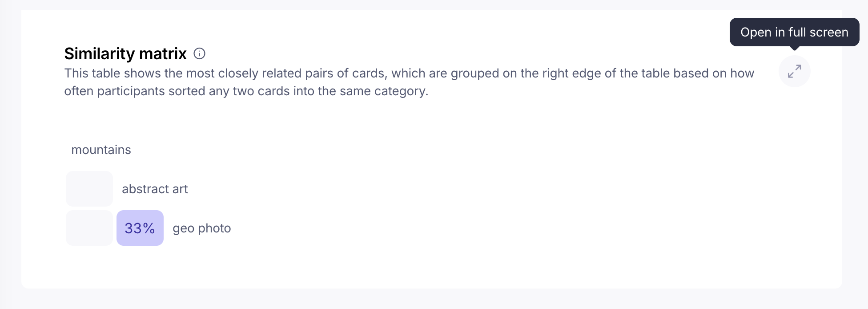Click the abstract art card label
Image resolution: width=868 pixels, height=309 pixels.
(155, 189)
